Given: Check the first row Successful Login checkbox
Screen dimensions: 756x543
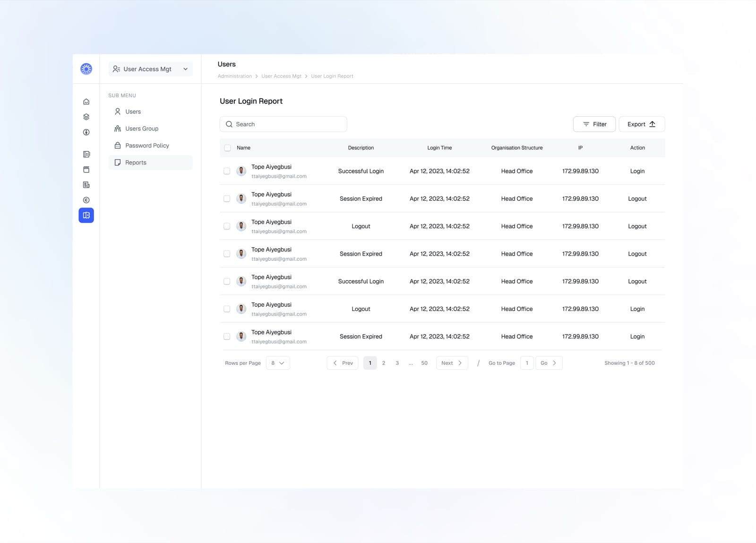Looking at the screenshot, I should [x=227, y=171].
